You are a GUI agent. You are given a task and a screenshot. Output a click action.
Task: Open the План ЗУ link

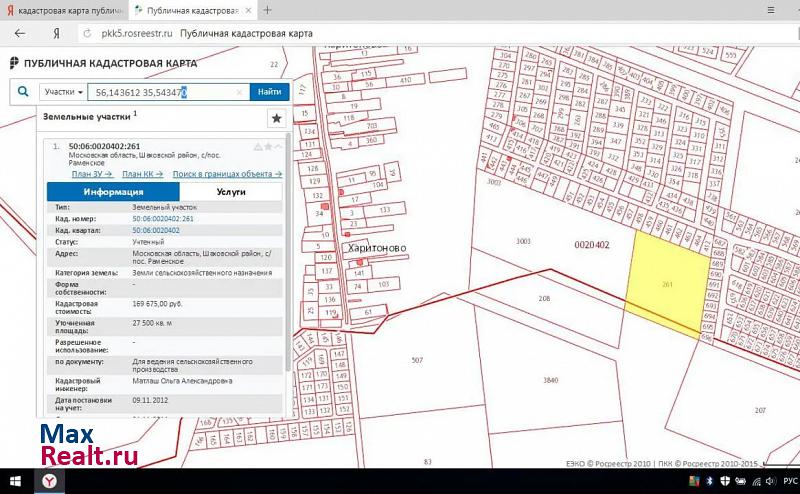point(90,174)
